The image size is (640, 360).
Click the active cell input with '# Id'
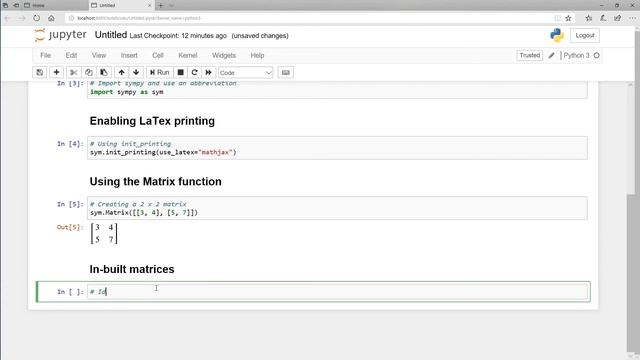click(337, 291)
